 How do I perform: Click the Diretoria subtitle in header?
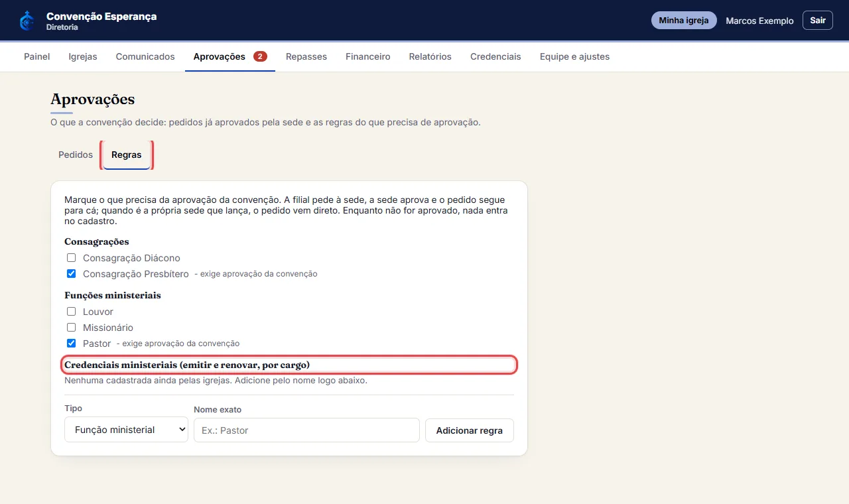coord(62,27)
